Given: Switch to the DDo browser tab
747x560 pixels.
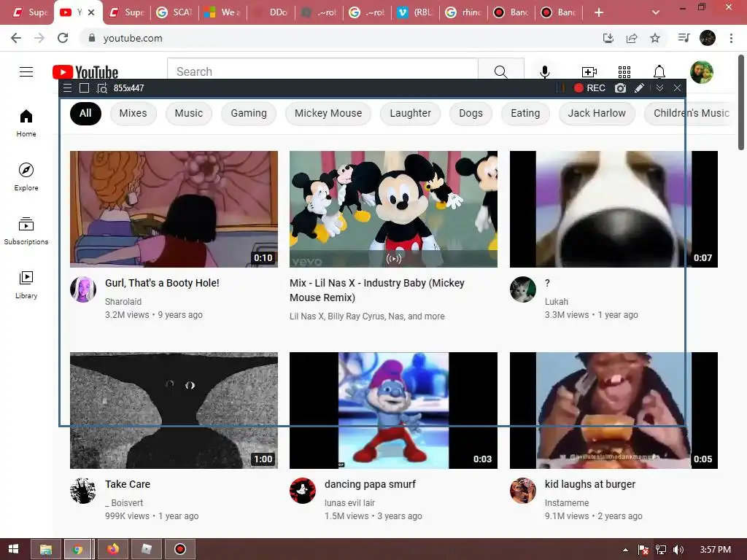Looking at the screenshot, I should [271, 12].
